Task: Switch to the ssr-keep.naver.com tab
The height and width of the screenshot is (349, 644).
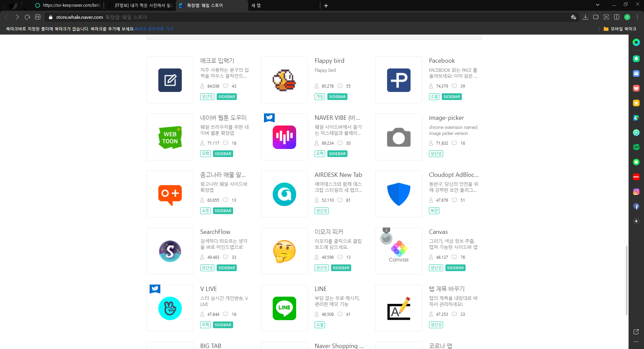Action: (x=68, y=5)
